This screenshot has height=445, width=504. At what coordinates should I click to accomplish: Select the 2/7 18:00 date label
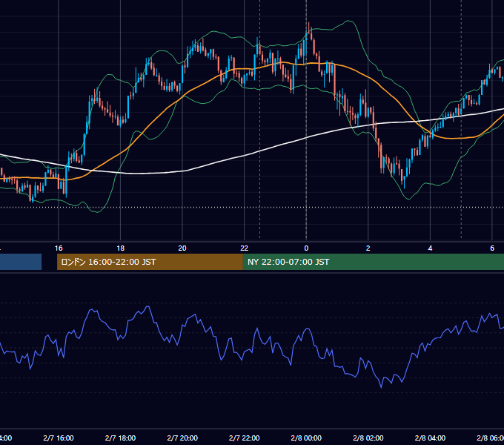point(121,438)
